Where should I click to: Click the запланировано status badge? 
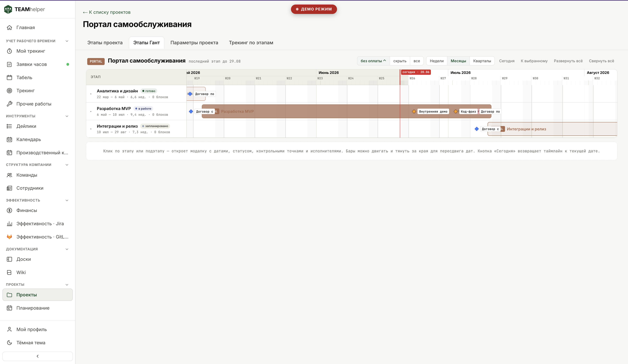[x=155, y=126]
